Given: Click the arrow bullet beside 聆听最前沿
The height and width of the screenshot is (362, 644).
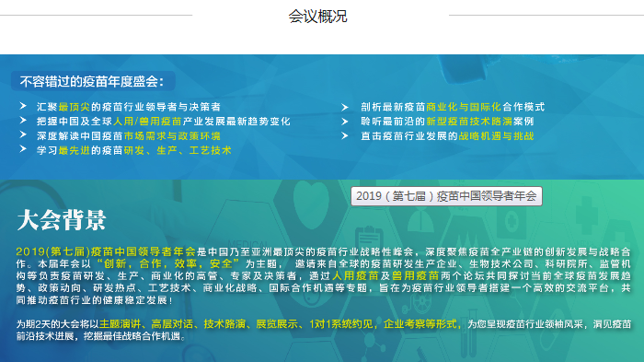Looking at the screenshot, I should point(345,122).
